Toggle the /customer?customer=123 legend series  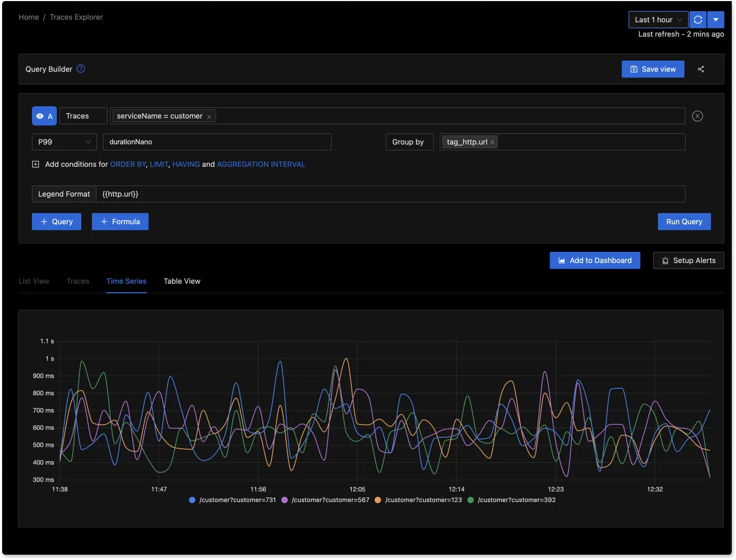[x=418, y=500]
